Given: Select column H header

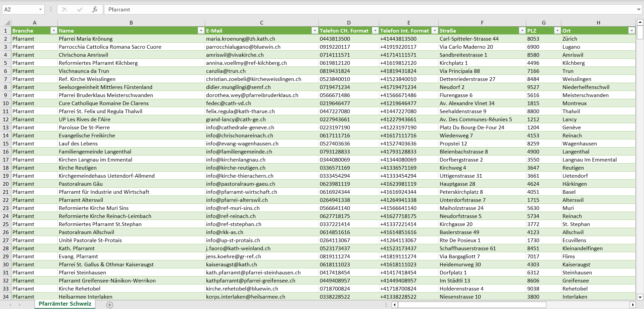Looking at the screenshot, I should (598, 23).
